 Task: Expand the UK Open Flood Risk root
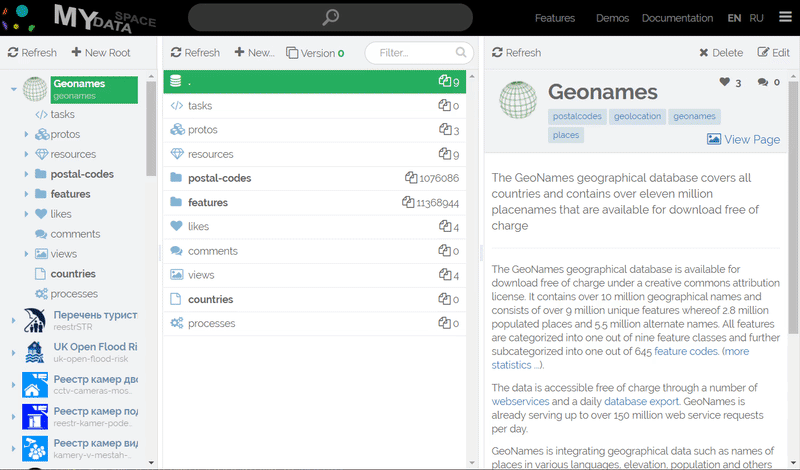[14, 353]
